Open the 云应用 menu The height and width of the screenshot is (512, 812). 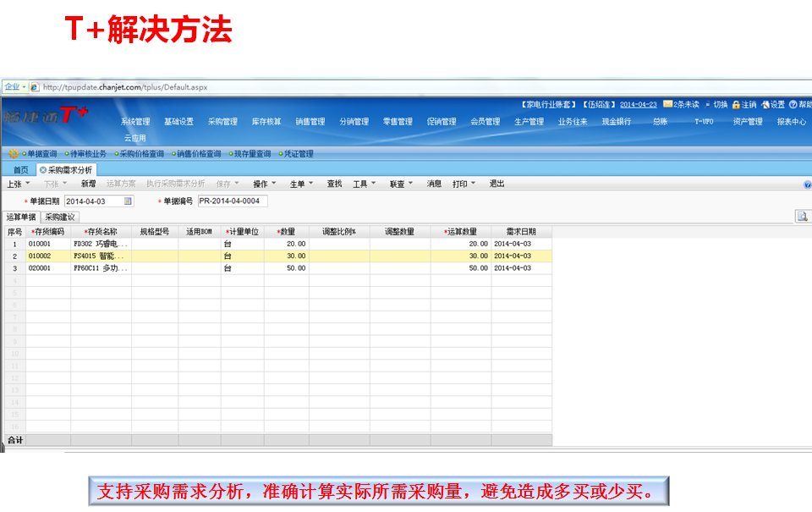click(x=135, y=138)
